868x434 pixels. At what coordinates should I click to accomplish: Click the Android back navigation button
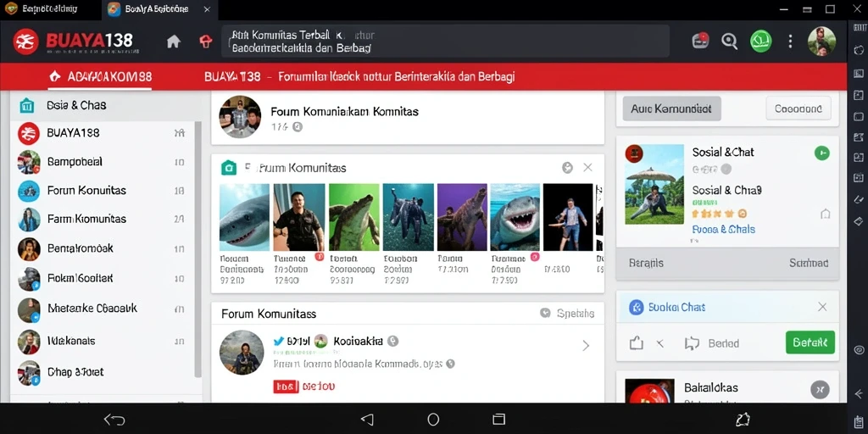[367, 420]
